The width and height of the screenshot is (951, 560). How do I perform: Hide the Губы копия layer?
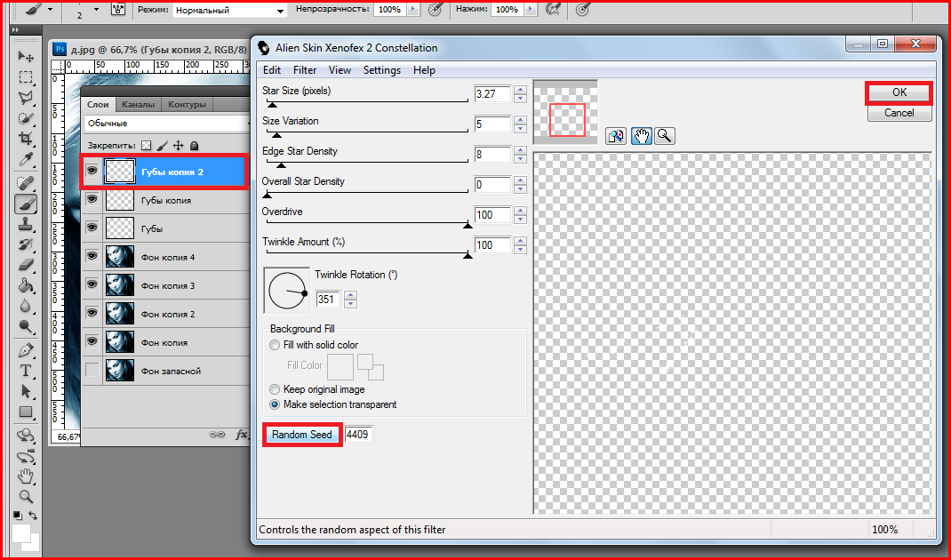[x=92, y=199]
